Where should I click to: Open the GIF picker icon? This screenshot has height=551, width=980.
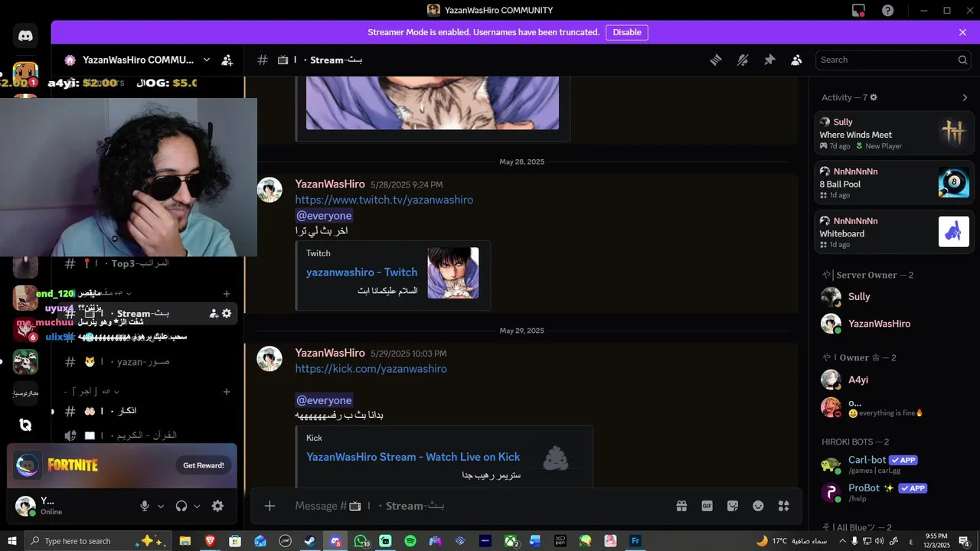[707, 506]
